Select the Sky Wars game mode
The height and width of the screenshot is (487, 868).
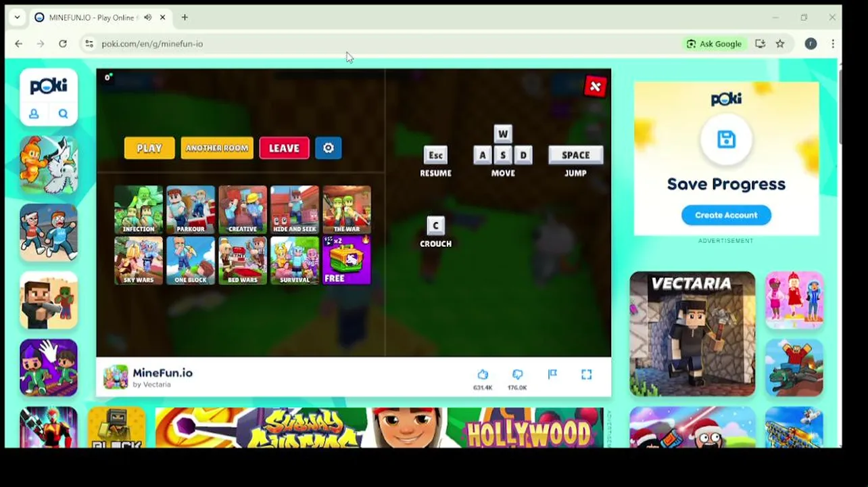click(x=139, y=260)
